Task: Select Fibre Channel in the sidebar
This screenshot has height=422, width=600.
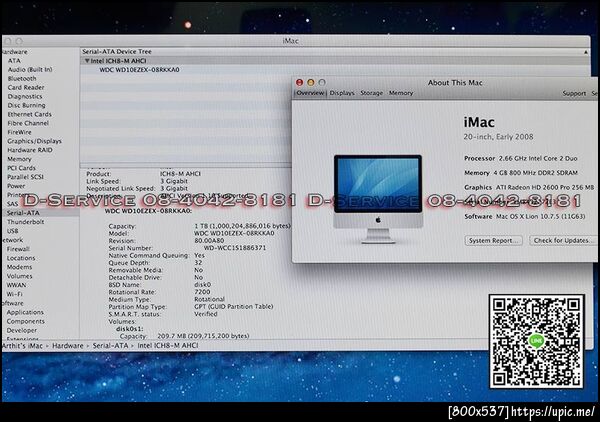Action: click(28, 123)
